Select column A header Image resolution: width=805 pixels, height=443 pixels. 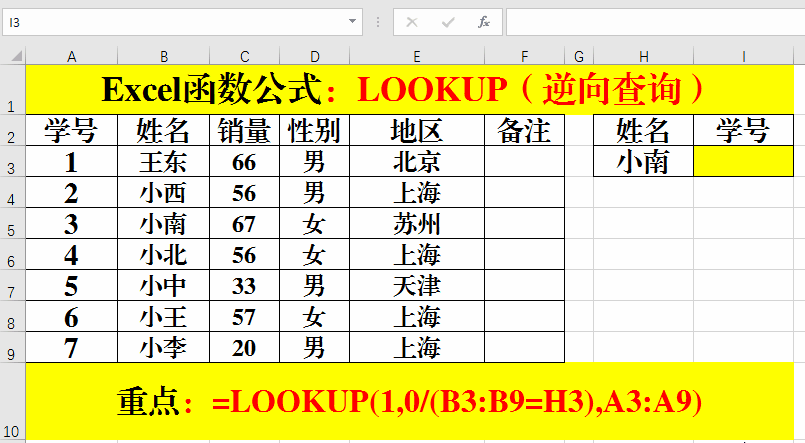click(71, 56)
